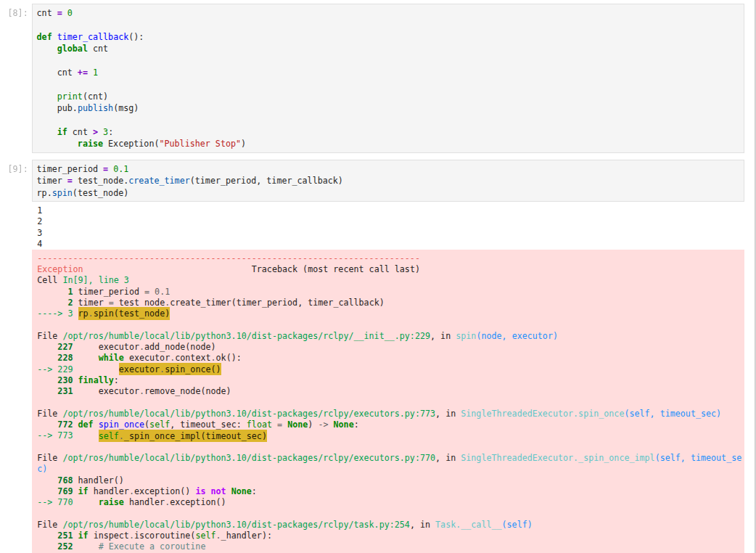Click the executors.py:773 file path
Viewport: 756px width, 553px height.
[x=250, y=413]
